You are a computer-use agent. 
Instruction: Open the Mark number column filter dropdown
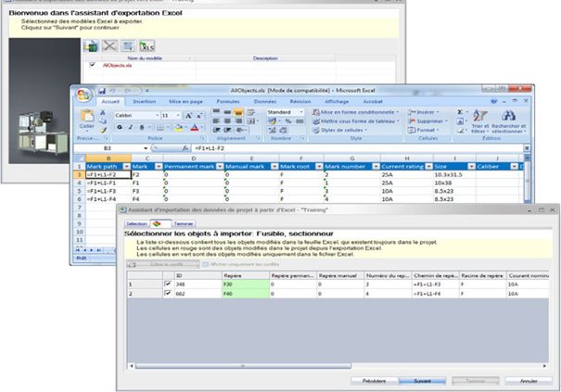376,167
